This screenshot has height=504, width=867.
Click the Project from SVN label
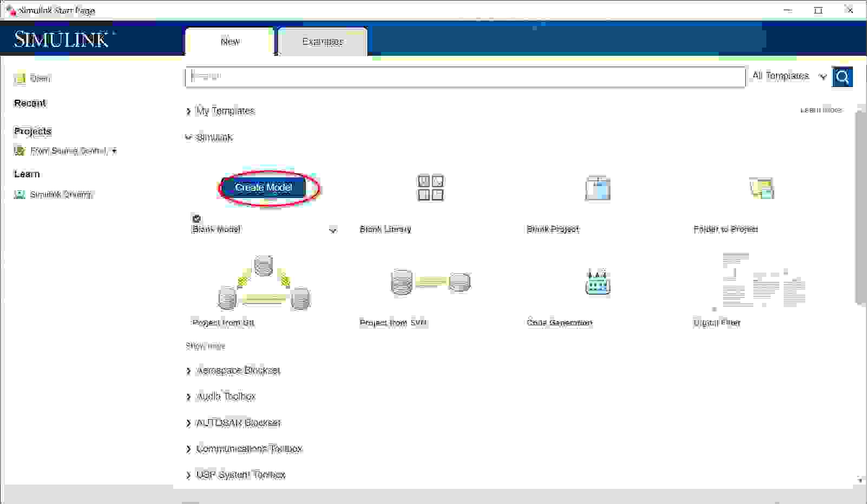click(393, 323)
